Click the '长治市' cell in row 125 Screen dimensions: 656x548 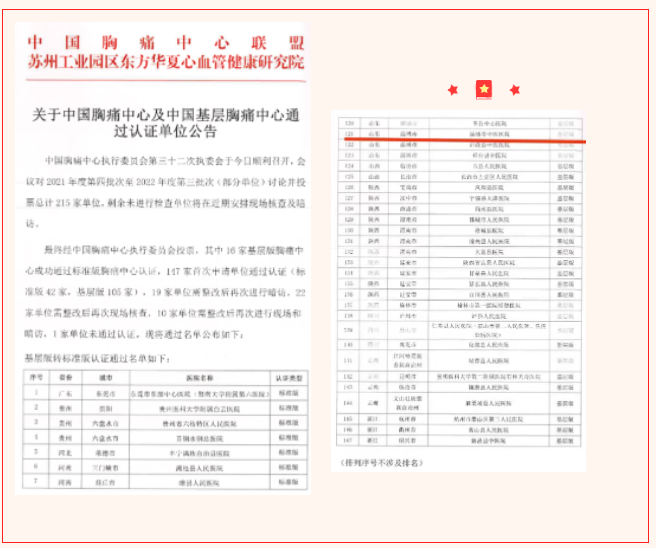(x=408, y=177)
